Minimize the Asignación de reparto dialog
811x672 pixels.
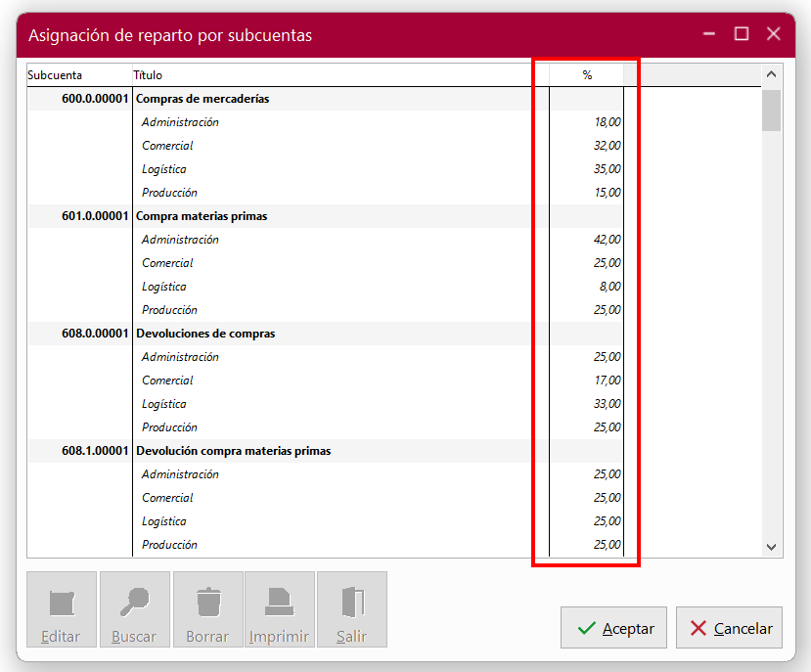[708, 33]
